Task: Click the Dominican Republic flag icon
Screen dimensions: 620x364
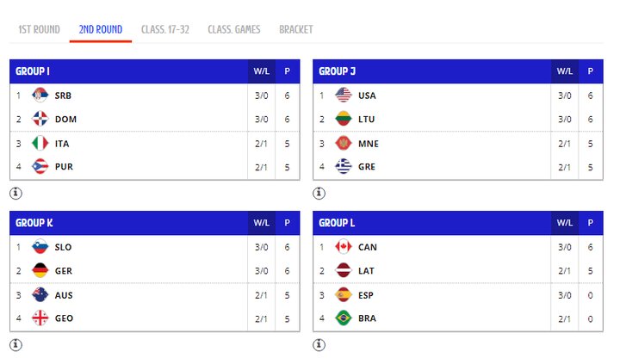Action: (x=40, y=119)
